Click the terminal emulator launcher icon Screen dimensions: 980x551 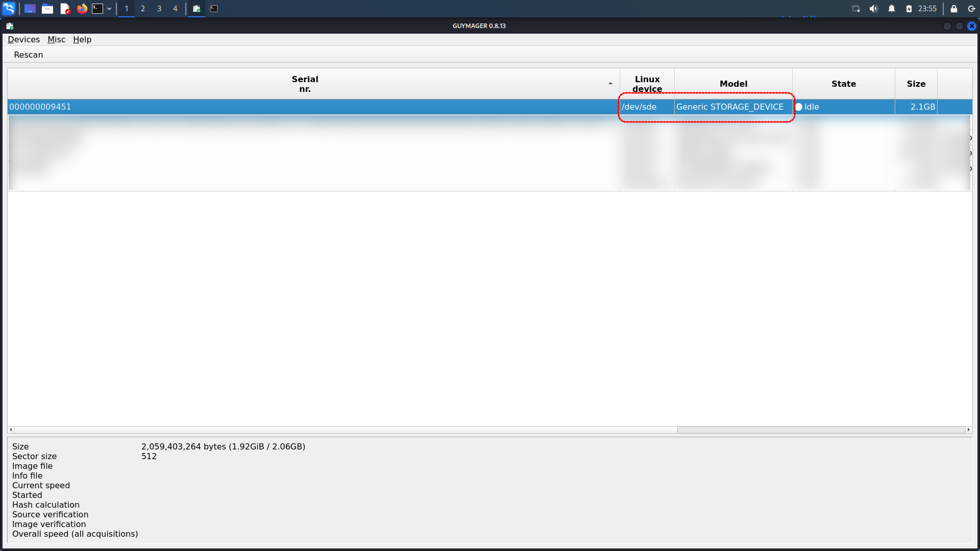pos(97,9)
